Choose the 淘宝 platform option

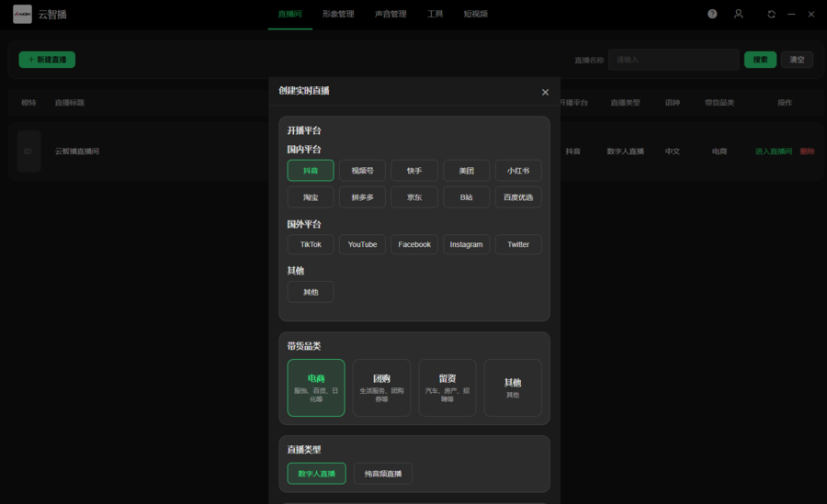[311, 197]
